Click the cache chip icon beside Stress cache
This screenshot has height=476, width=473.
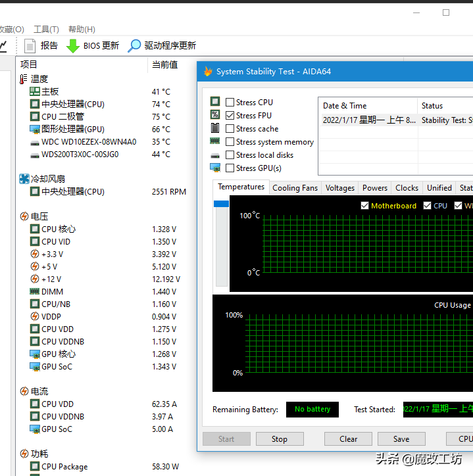tap(215, 128)
